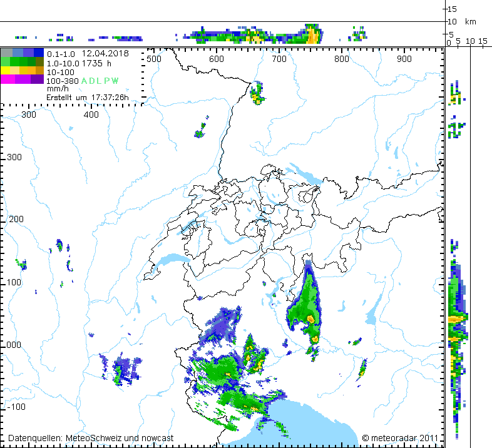492x448 pixels.
Task: Select the '000' vertical axis label
Action: (x=14, y=345)
